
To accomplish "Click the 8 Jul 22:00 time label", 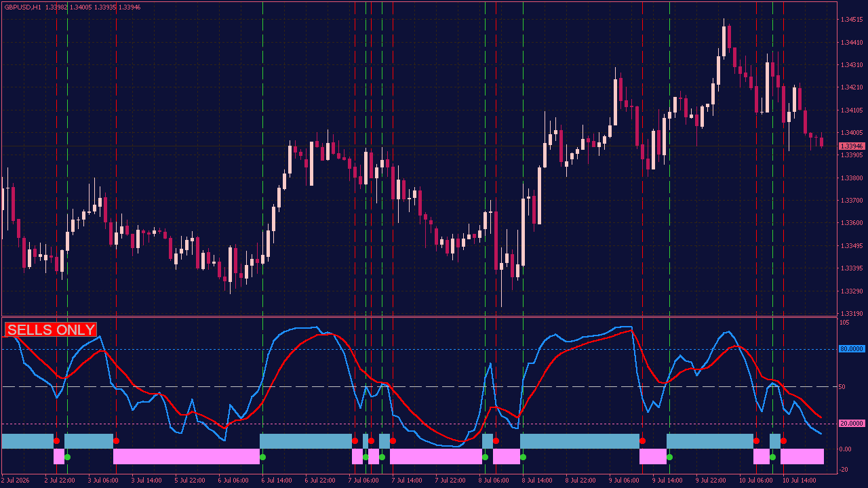I will click(580, 480).
